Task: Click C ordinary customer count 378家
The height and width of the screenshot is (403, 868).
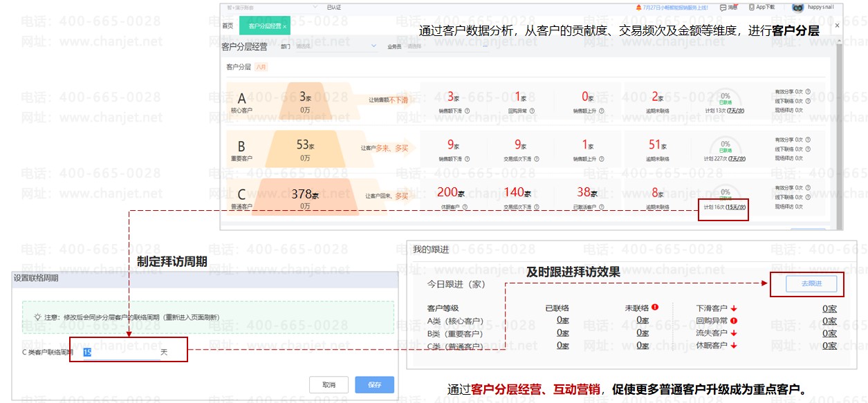Action: 305,194
